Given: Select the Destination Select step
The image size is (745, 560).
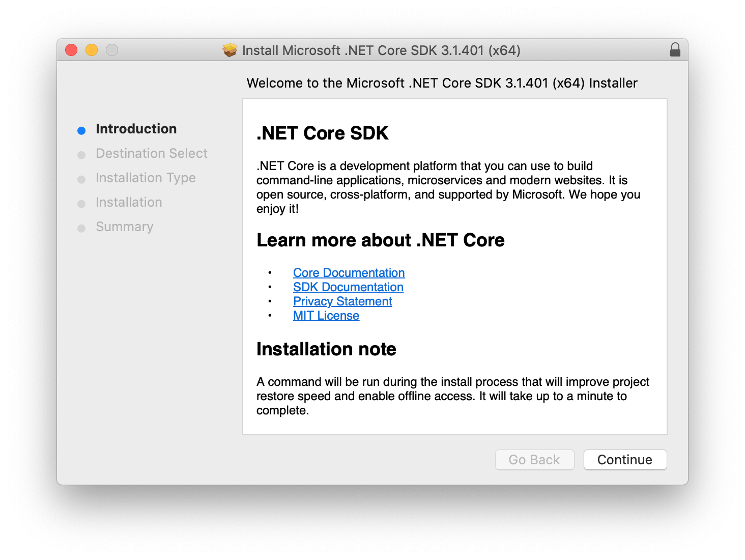Looking at the screenshot, I should point(152,153).
